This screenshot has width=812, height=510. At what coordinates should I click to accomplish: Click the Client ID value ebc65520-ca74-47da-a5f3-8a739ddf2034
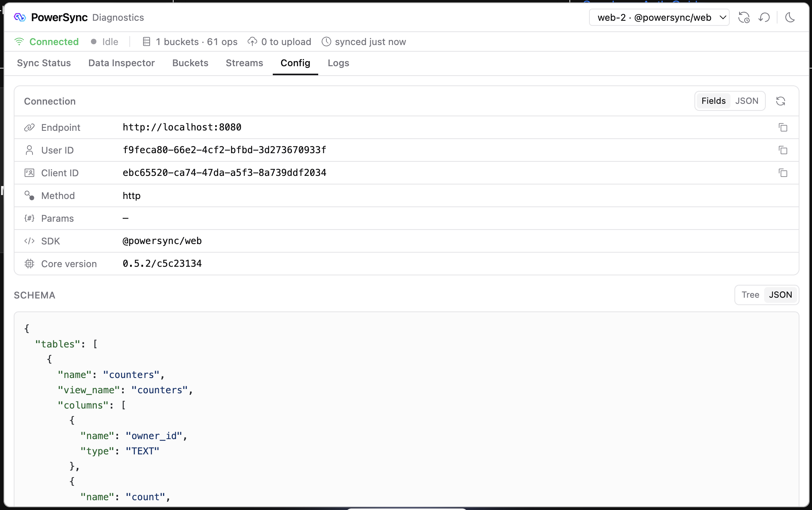tap(225, 173)
